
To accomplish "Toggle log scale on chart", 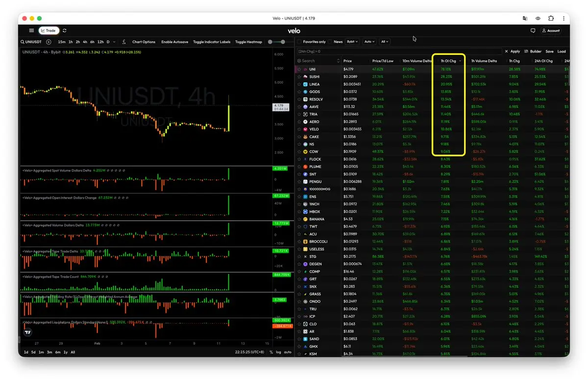I will tap(279, 352).
